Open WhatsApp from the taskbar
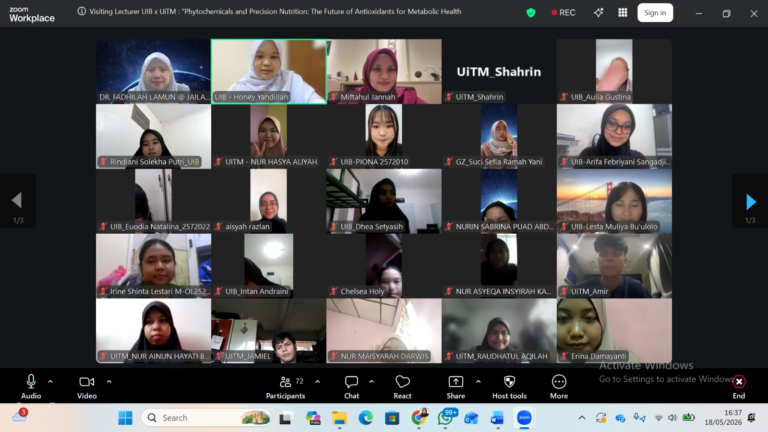 point(445,418)
